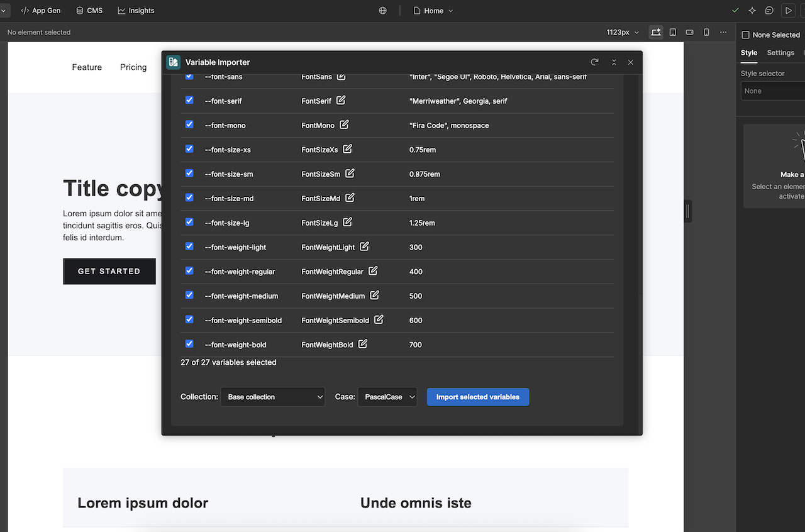Edit the FontSizeMd variable name
Viewport: 805px width, 532px height.
(x=350, y=198)
